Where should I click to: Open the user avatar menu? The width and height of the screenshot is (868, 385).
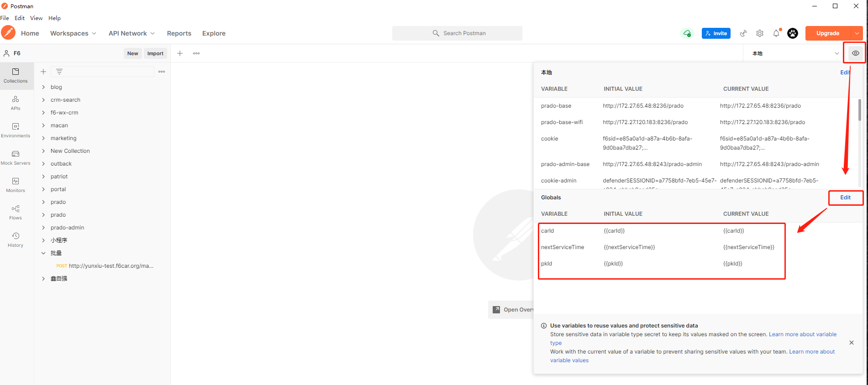coord(793,33)
